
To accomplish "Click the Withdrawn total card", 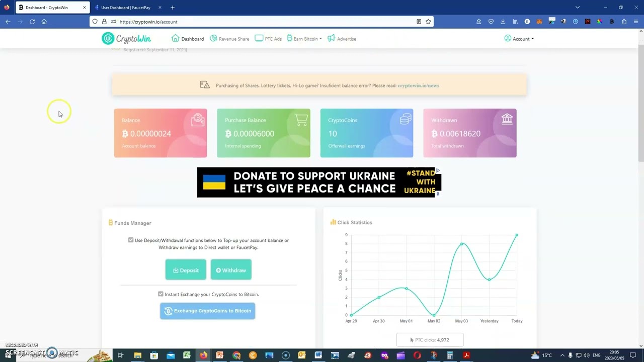I will pyautogui.click(x=470, y=133).
